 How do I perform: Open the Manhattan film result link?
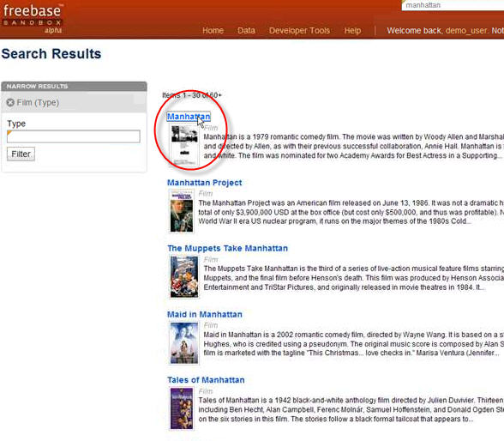pos(189,117)
